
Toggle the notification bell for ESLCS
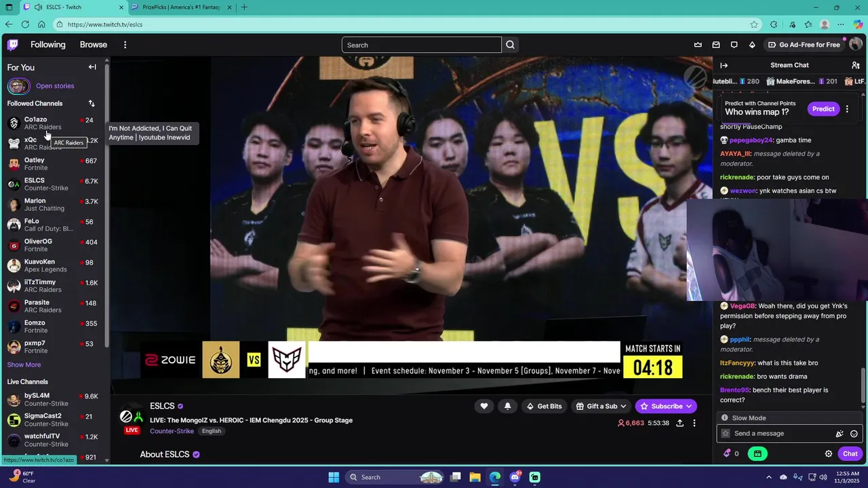click(x=507, y=406)
